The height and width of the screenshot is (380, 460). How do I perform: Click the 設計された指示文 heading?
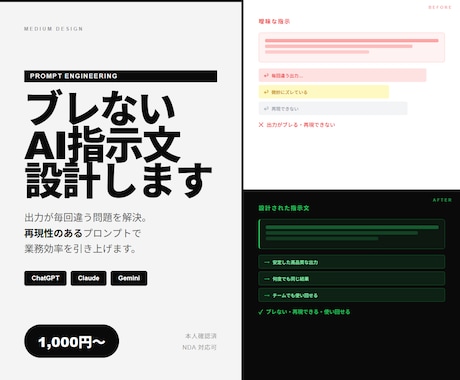284,208
